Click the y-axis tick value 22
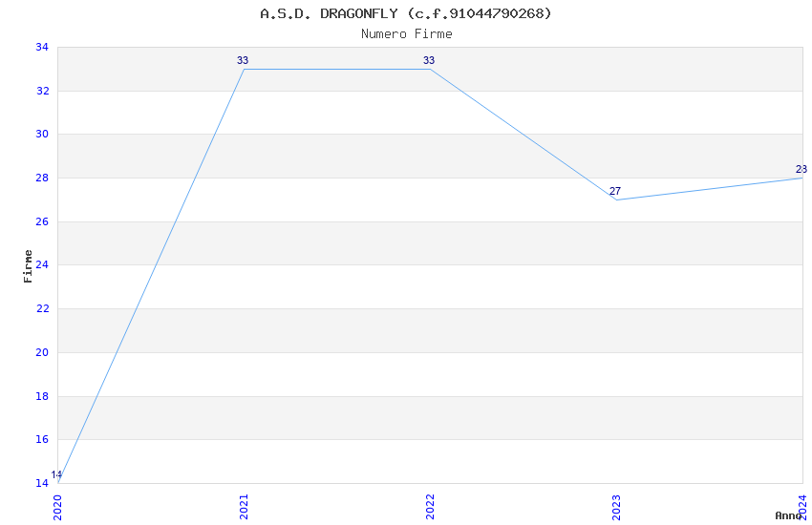The image size is (812, 525). [42, 308]
